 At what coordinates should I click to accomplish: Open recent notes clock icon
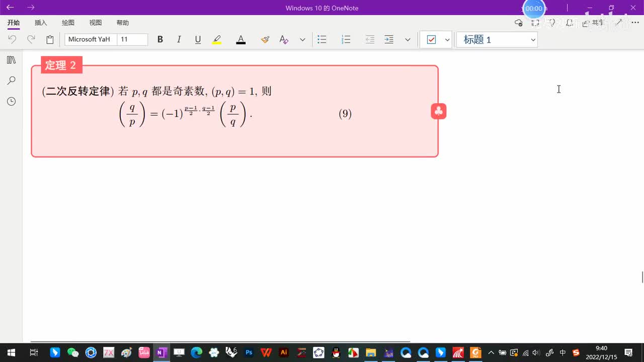click(11, 101)
